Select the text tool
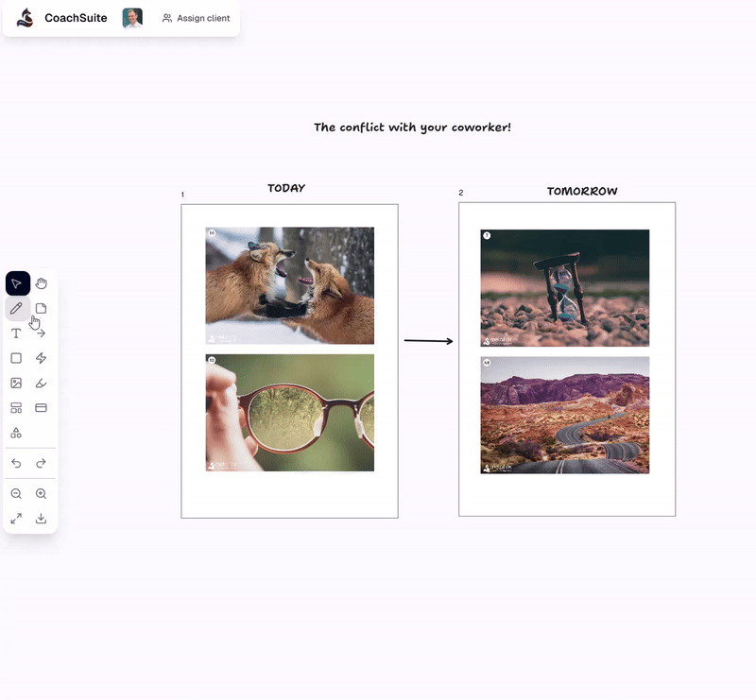This screenshot has width=756, height=700. coord(16,333)
